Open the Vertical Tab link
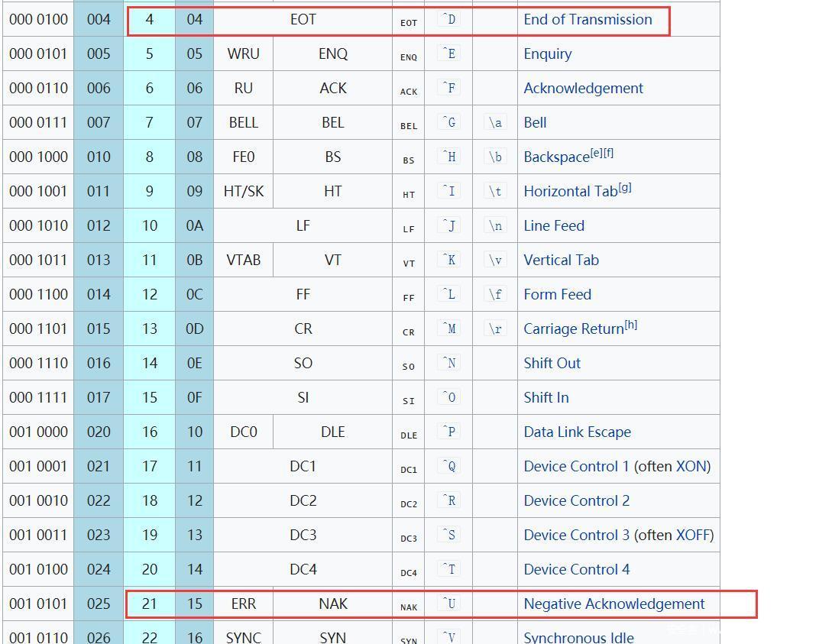Image resolution: width=832 pixels, height=644 pixels. (561, 261)
